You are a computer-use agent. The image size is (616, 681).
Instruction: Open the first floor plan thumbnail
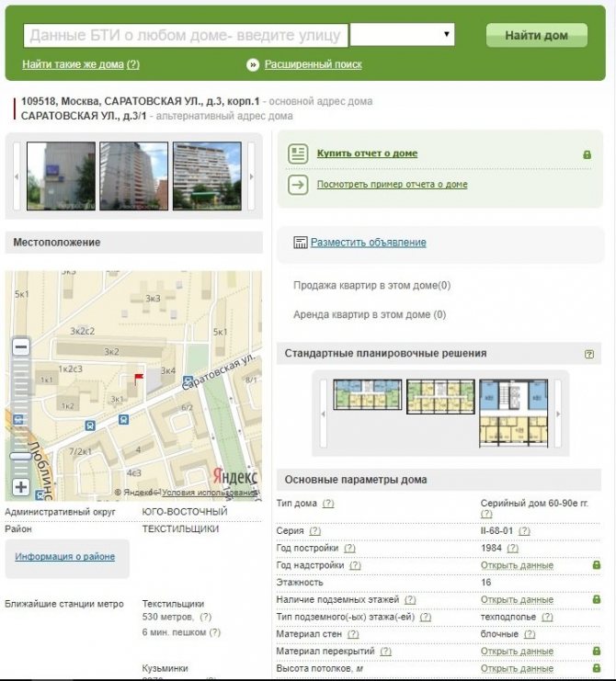pyautogui.click(x=368, y=394)
